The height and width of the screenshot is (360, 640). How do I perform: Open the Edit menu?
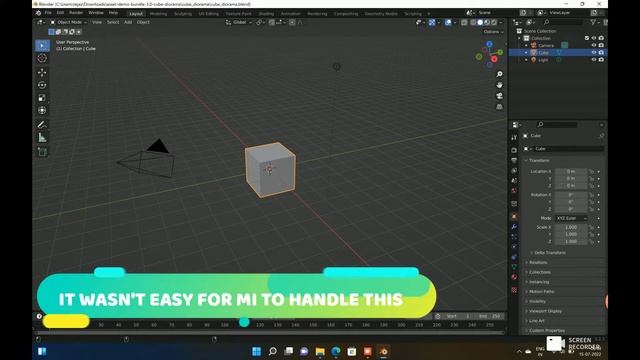(x=60, y=13)
